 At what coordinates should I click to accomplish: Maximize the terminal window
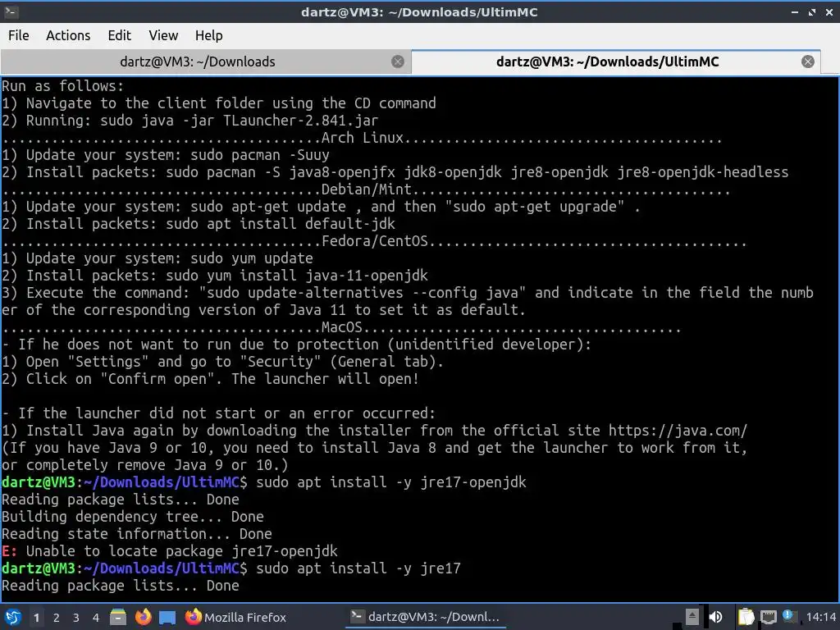812,11
